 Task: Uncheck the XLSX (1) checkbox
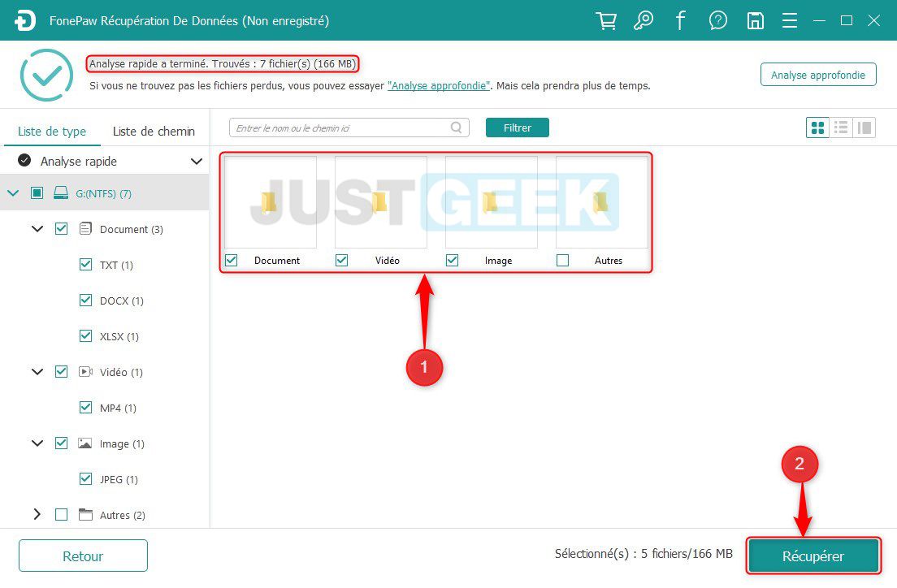85,335
